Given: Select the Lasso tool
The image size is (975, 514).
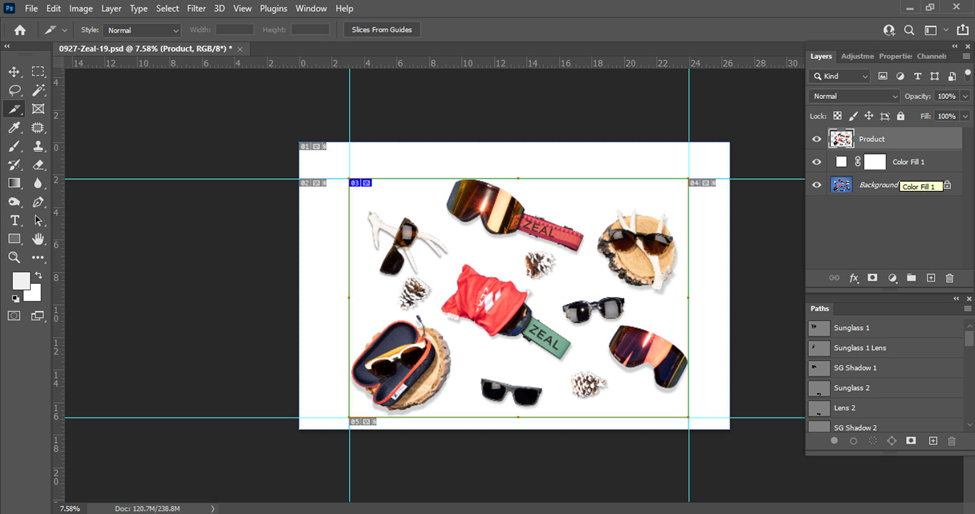Looking at the screenshot, I should coord(15,90).
